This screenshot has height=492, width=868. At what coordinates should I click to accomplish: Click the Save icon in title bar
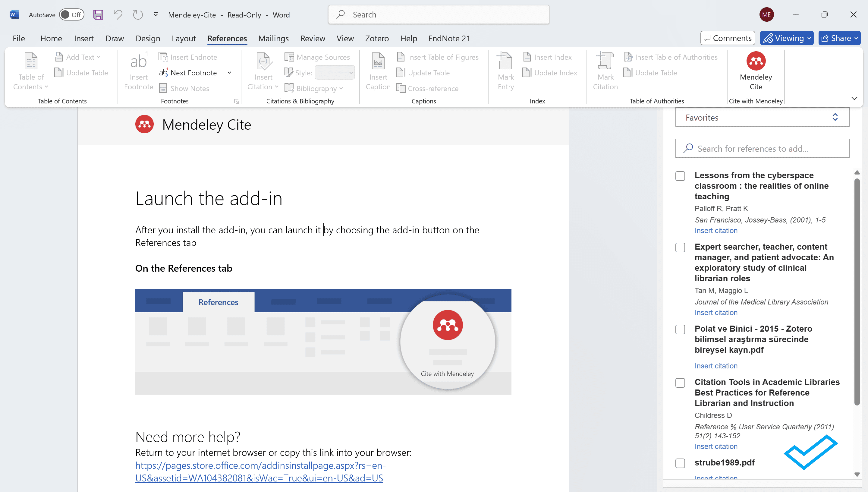click(98, 14)
